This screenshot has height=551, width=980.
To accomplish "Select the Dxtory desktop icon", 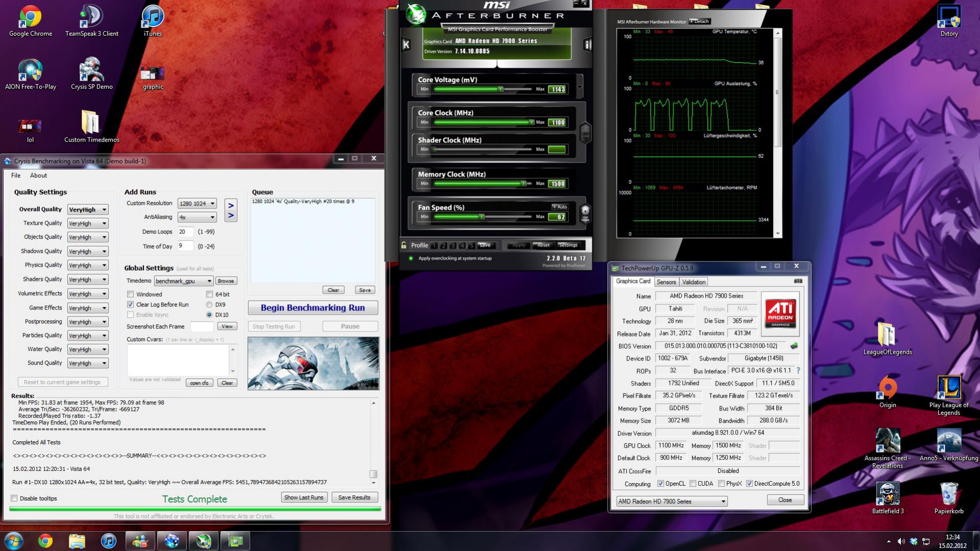I will [949, 21].
